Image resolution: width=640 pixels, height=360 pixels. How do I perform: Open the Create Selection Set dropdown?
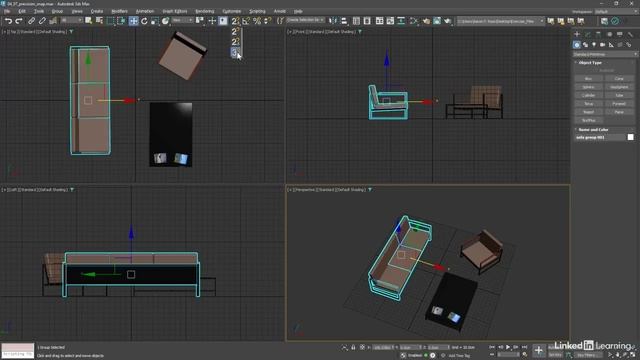click(305, 20)
